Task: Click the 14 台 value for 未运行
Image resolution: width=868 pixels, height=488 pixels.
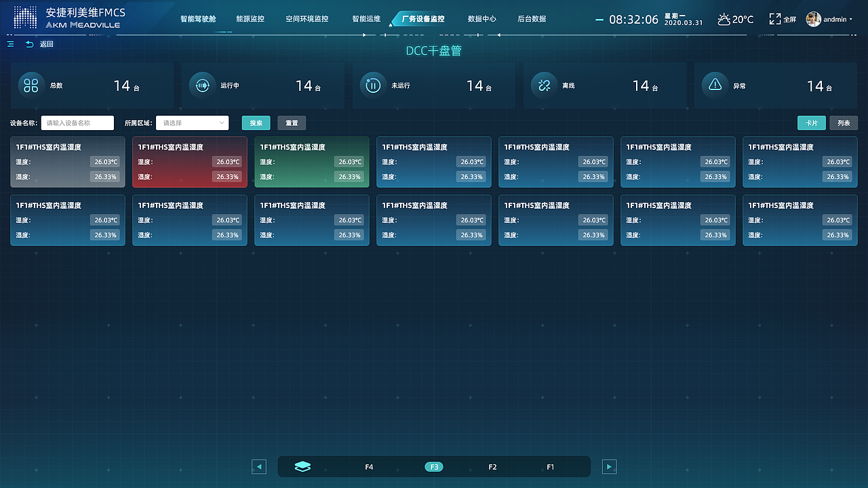Action: [x=479, y=86]
